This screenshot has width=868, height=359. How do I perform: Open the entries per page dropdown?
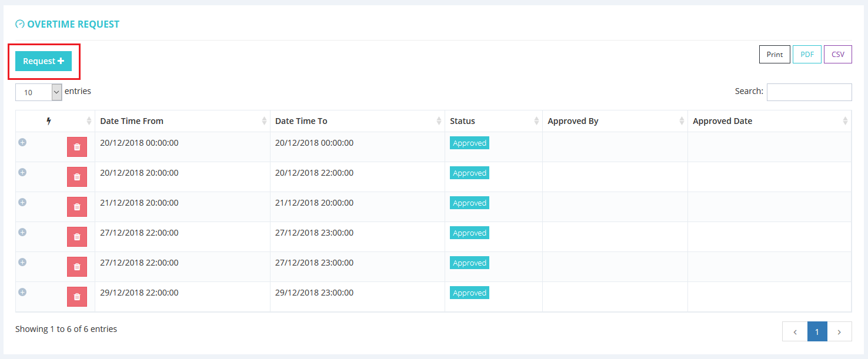click(x=39, y=92)
